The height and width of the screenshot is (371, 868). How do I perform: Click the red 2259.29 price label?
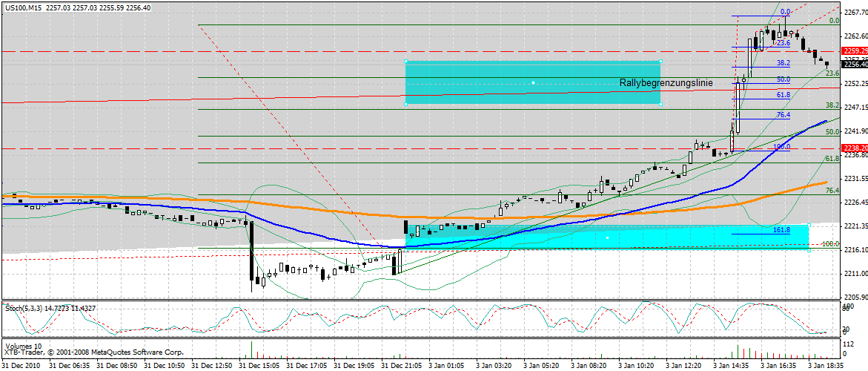(x=855, y=51)
